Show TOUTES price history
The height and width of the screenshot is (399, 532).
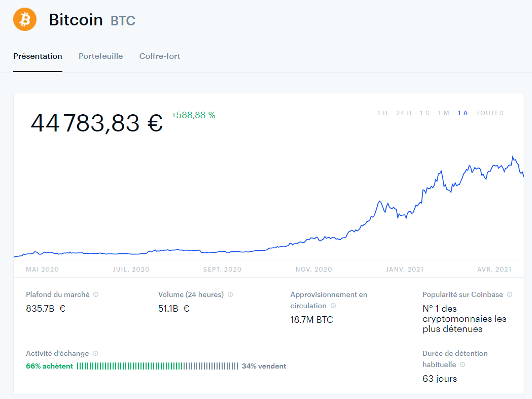[489, 113]
